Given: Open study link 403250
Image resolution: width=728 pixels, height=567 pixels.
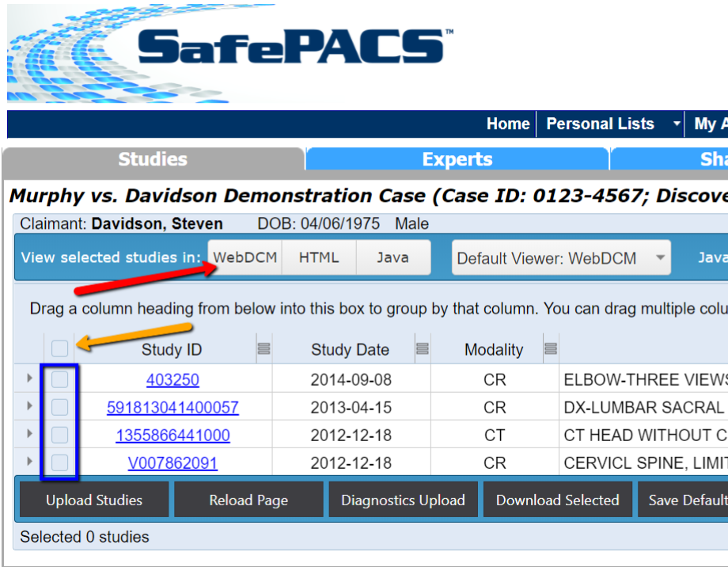Looking at the screenshot, I should [173, 380].
